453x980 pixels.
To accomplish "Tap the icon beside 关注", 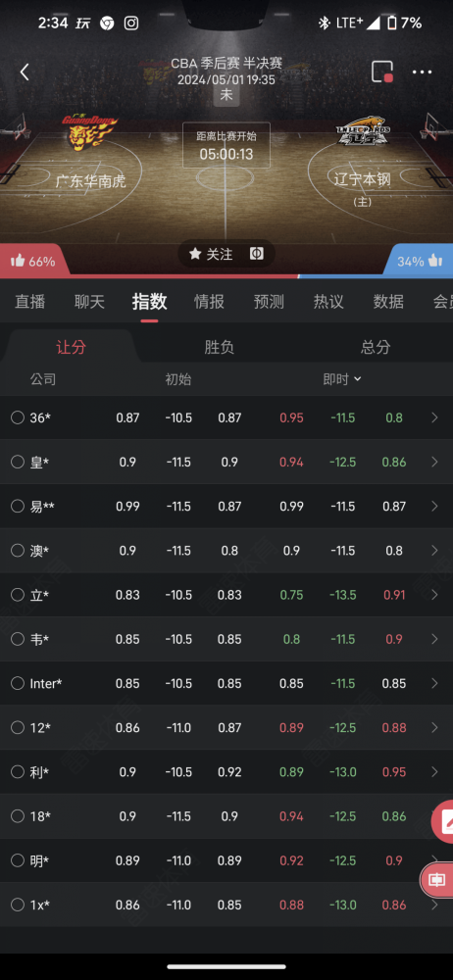I will click(x=257, y=254).
